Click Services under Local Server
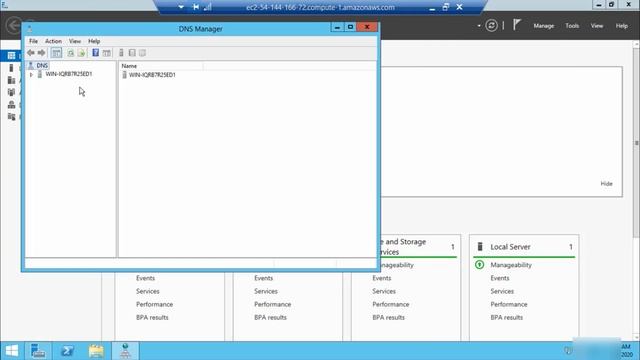 (x=502, y=291)
